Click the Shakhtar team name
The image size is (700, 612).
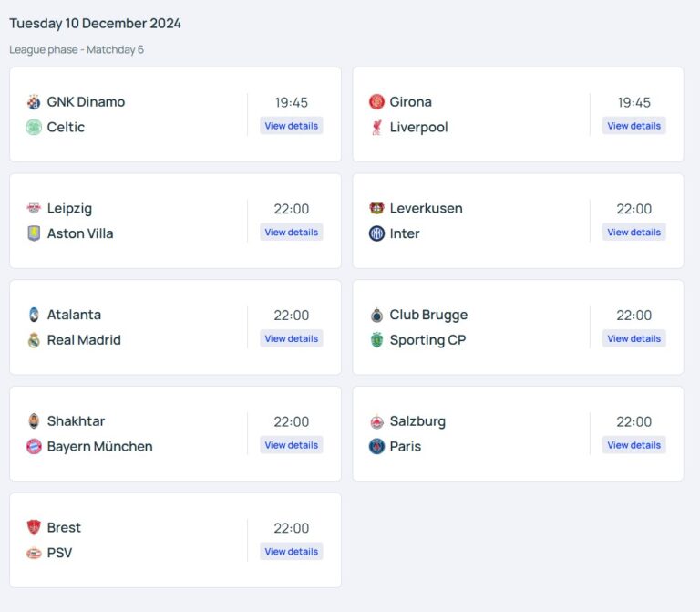[x=76, y=421]
